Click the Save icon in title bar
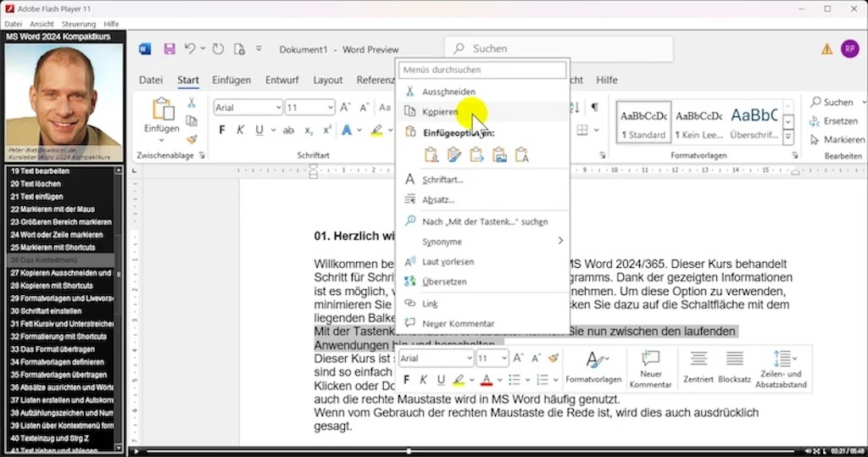Screen dimensions: 868x457 point(169,48)
